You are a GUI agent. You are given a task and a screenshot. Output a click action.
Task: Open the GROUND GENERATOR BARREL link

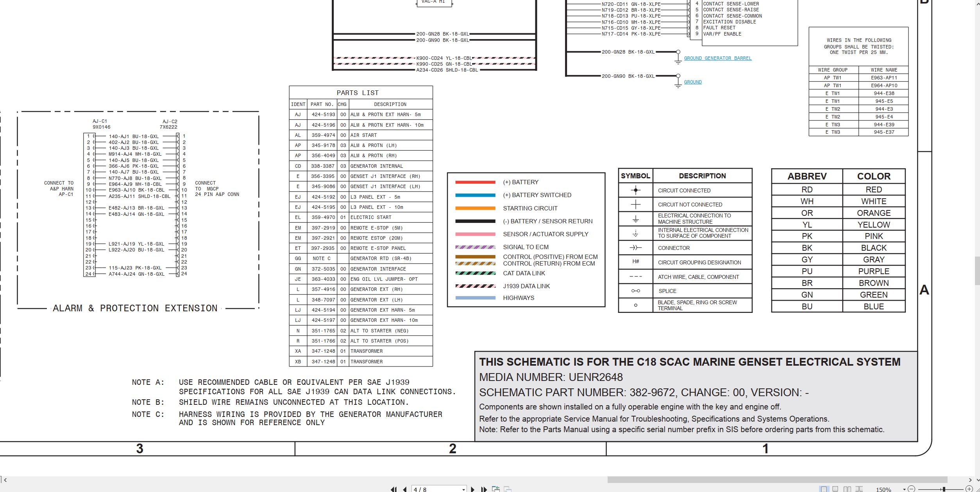[717, 58]
